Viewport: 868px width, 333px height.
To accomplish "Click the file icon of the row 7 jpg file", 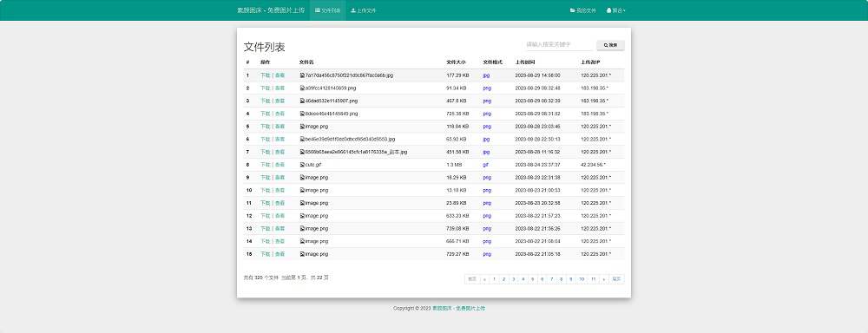I will 302,152.
